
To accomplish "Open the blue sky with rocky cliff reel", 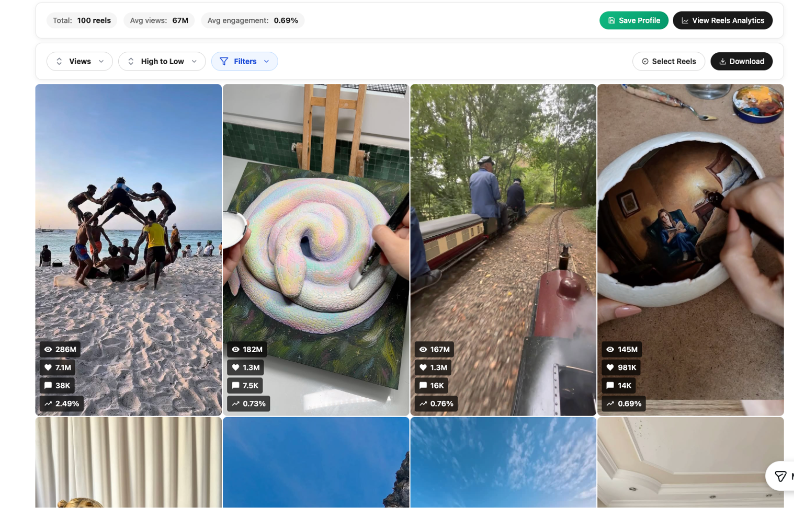I will pos(316,462).
